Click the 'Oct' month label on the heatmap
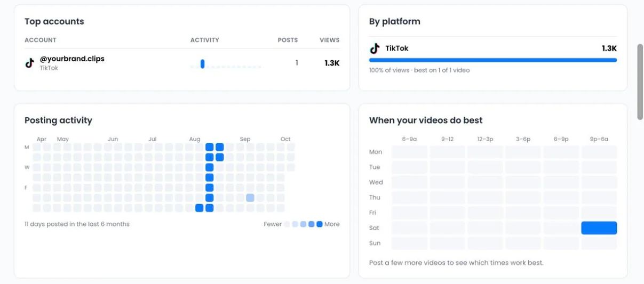This screenshot has height=284, width=644. click(x=285, y=139)
